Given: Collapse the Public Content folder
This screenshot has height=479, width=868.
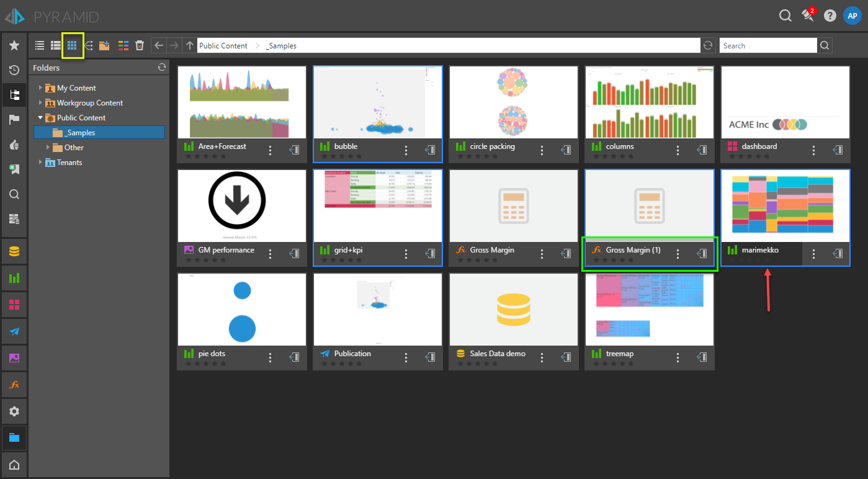Looking at the screenshot, I should coord(41,117).
